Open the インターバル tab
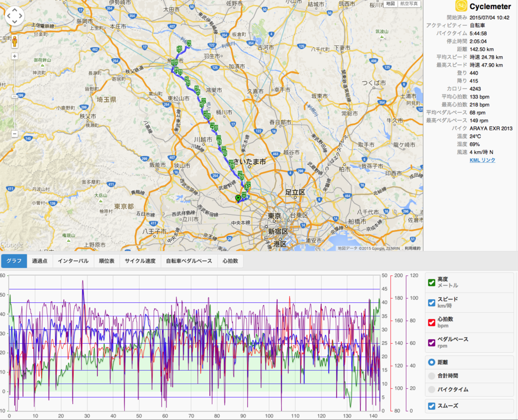 [x=73, y=261]
